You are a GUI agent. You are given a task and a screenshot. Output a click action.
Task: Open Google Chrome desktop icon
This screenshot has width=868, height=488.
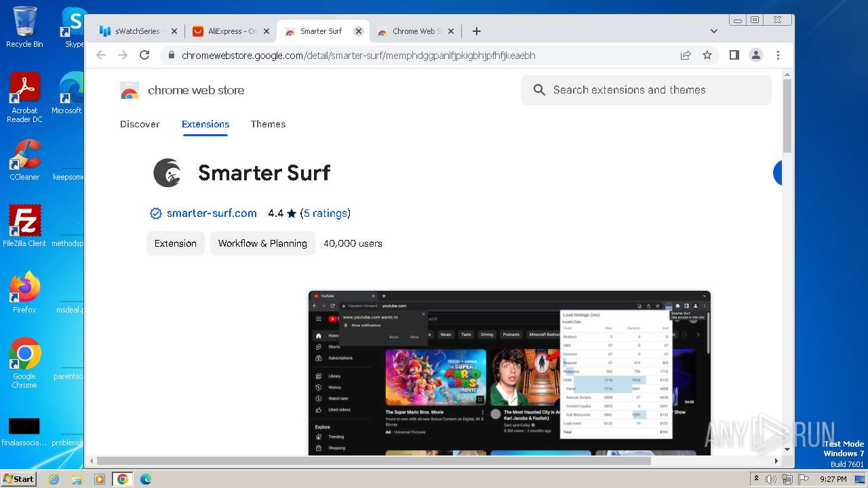point(24,363)
